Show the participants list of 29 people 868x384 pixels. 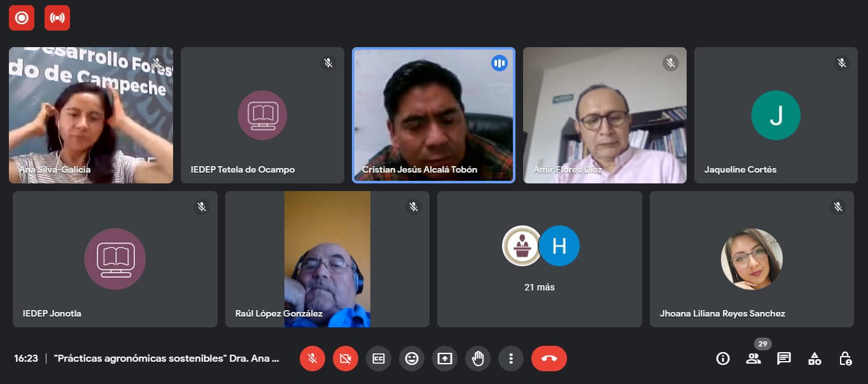(753, 359)
